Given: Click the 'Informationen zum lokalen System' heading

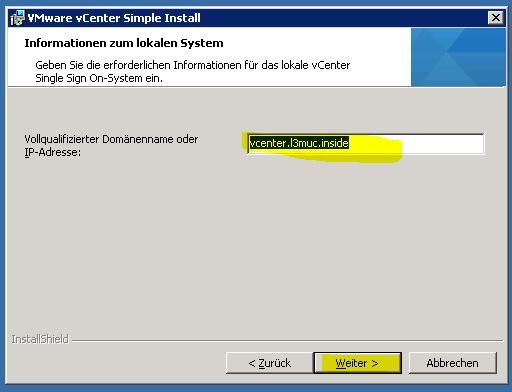Looking at the screenshot, I should coord(124,43).
